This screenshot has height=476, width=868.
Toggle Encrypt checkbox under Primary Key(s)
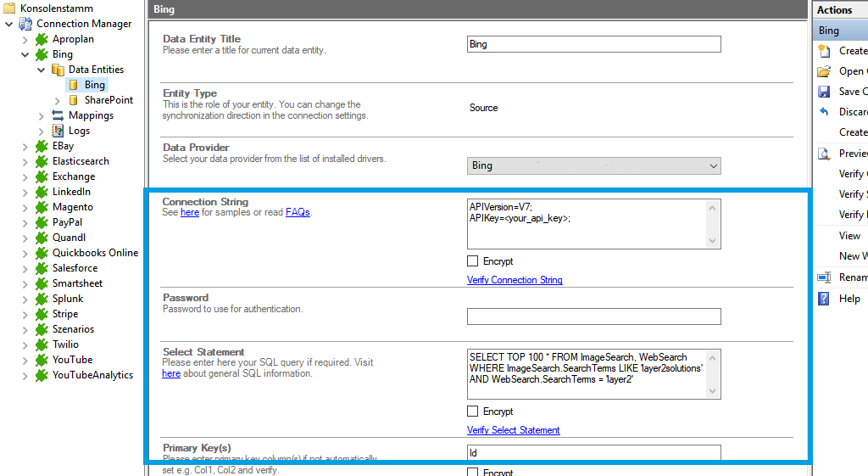pos(473,472)
